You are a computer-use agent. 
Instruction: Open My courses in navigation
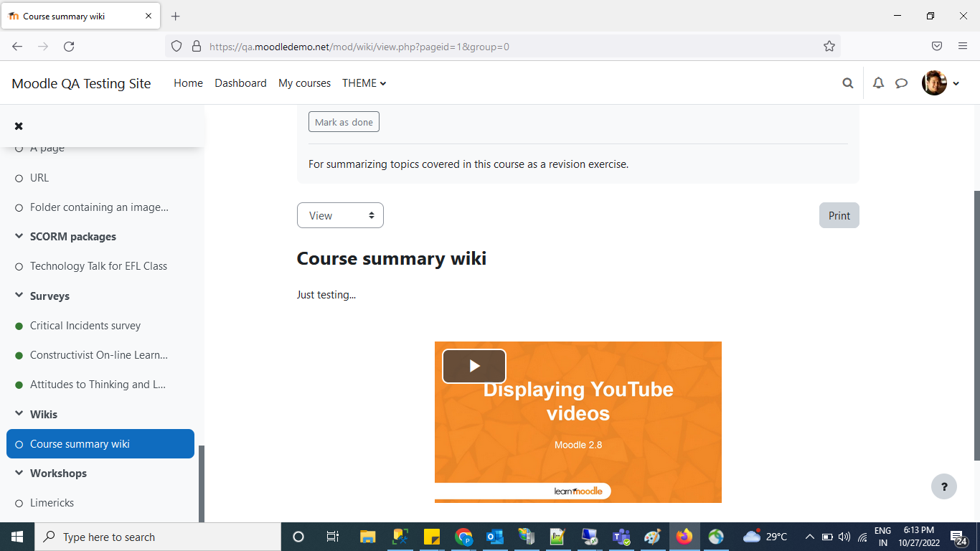coord(304,83)
